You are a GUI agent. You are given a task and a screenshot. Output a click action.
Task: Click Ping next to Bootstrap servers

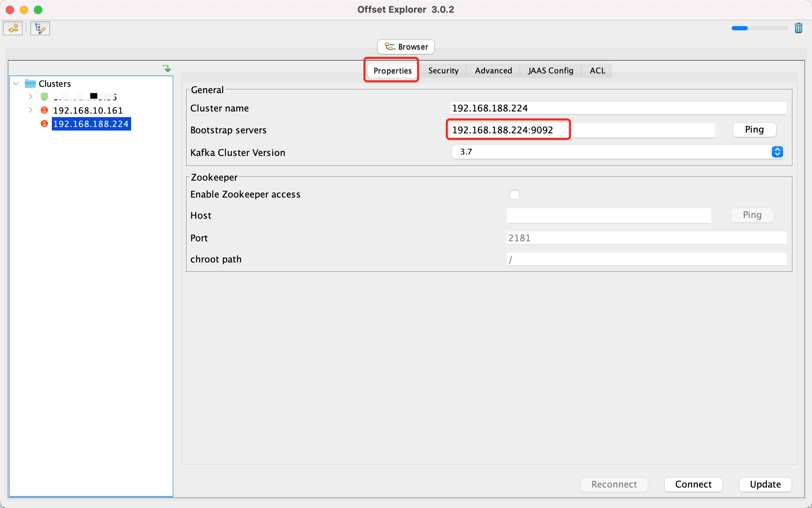point(754,130)
